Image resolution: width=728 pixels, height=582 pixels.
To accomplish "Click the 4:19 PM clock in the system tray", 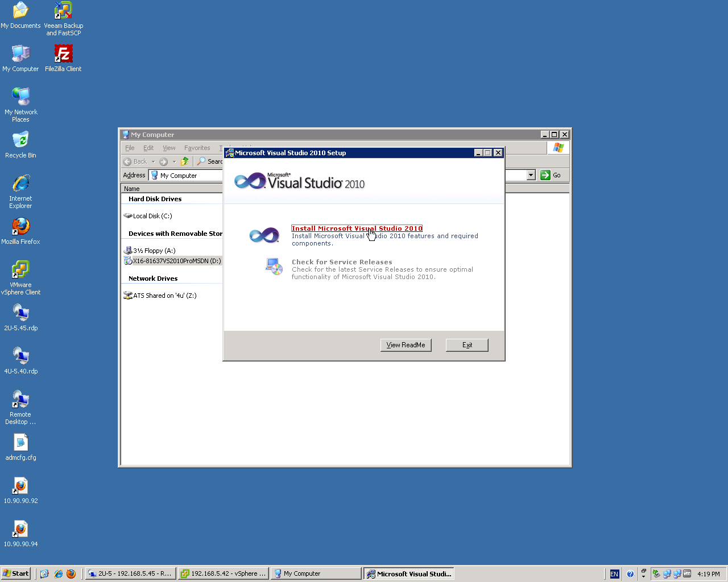I will point(709,574).
